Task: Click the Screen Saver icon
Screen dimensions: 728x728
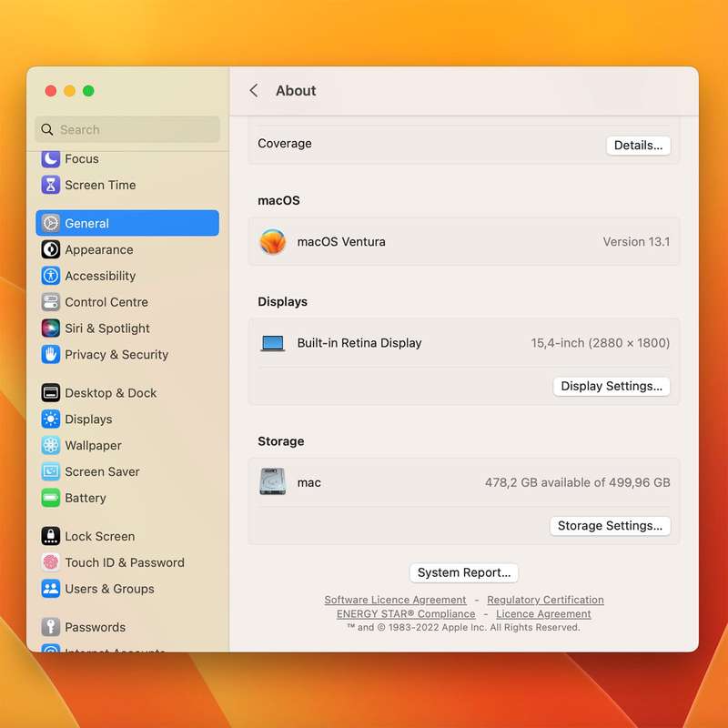Action: (51, 471)
